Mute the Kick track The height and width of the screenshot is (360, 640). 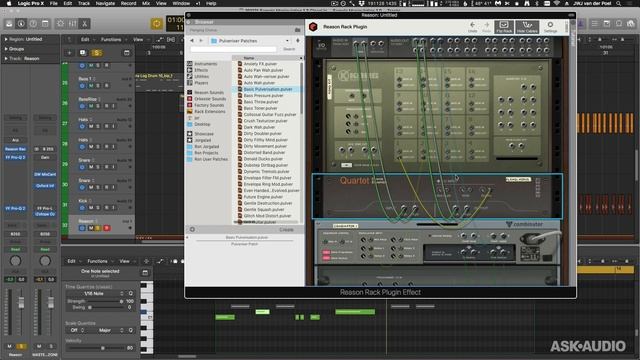click(91, 208)
